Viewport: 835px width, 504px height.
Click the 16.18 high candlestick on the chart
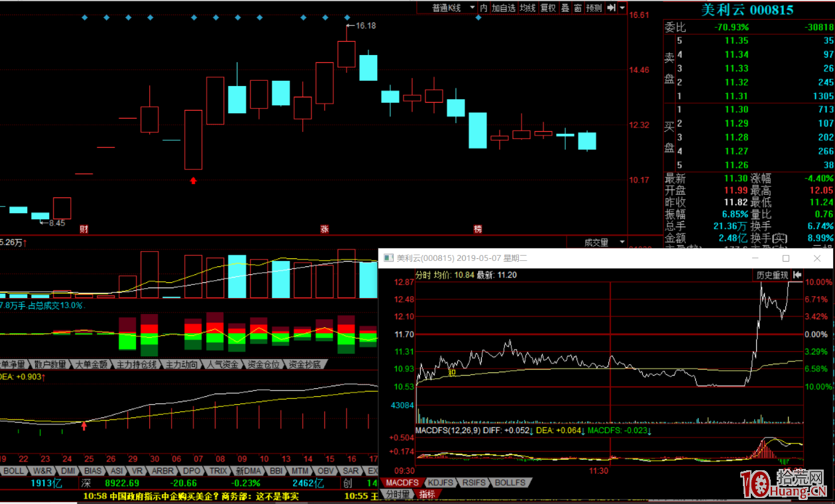(x=346, y=54)
